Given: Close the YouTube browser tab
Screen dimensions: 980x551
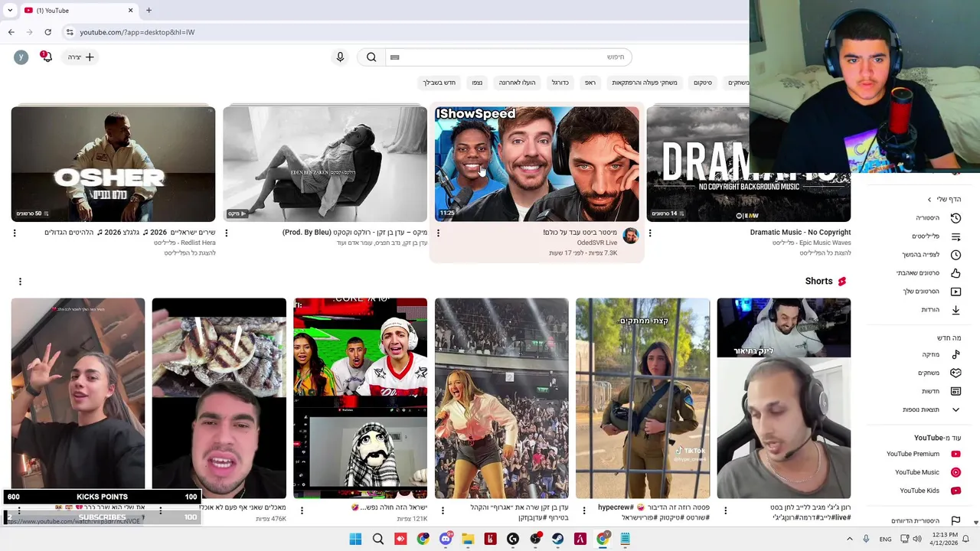Looking at the screenshot, I should click(x=130, y=10).
